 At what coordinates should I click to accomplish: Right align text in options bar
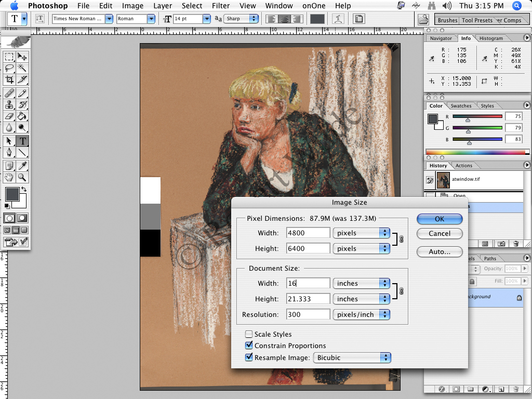(x=297, y=19)
